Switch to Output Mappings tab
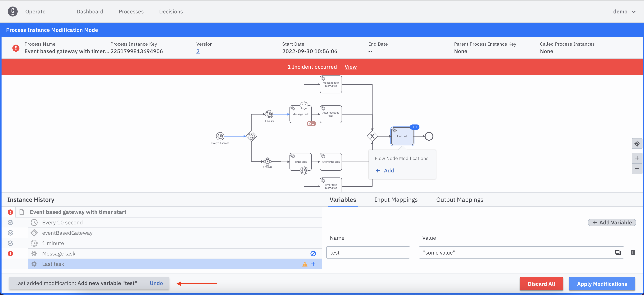The image size is (644, 295). click(x=460, y=200)
